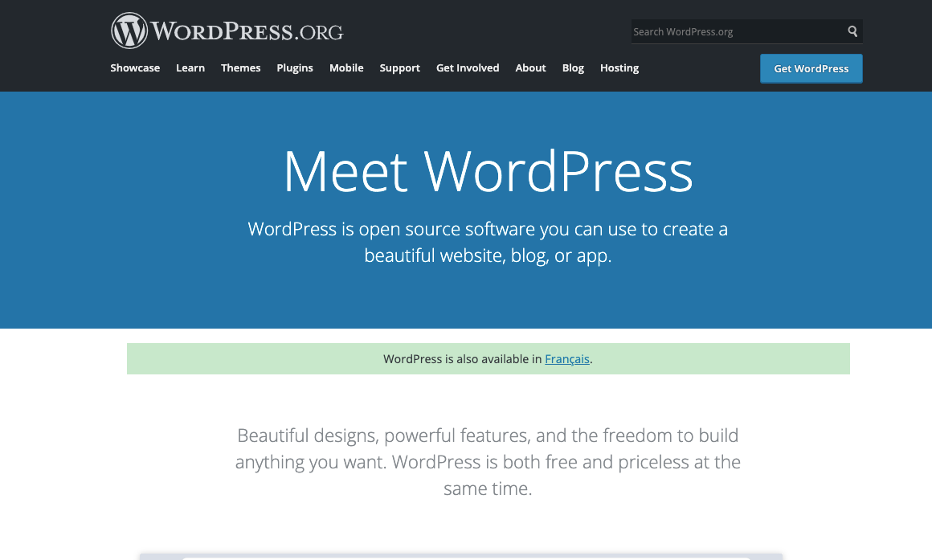932x560 pixels.
Task: Open the Showcase menu item
Action: (x=135, y=67)
